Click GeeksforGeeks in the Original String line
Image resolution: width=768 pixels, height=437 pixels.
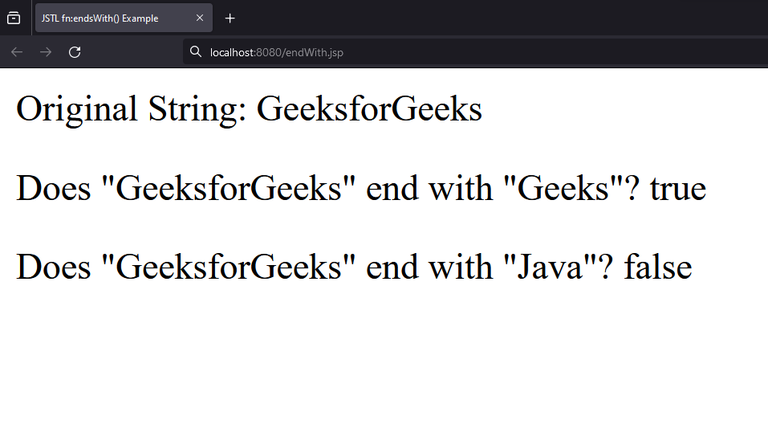tap(369, 108)
